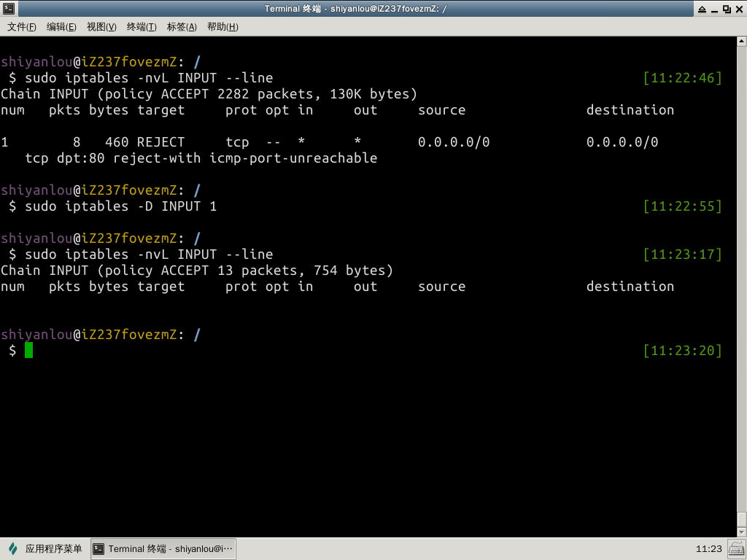The image size is (747, 560).
Task: Click the system tray icon beside the clock
Action: (x=735, y=548)
